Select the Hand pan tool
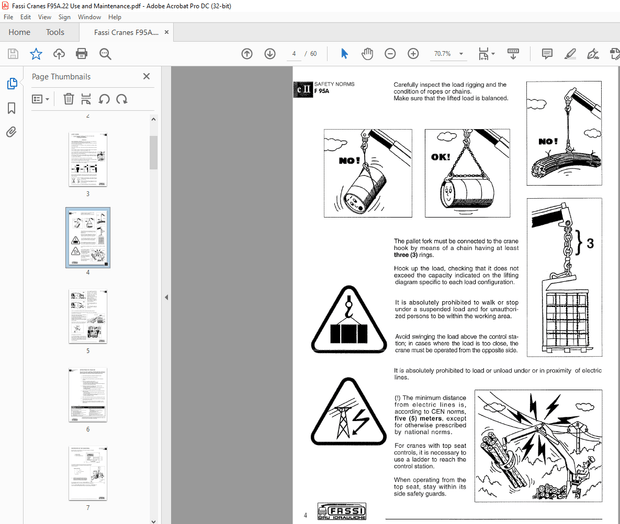 point(367,53)
